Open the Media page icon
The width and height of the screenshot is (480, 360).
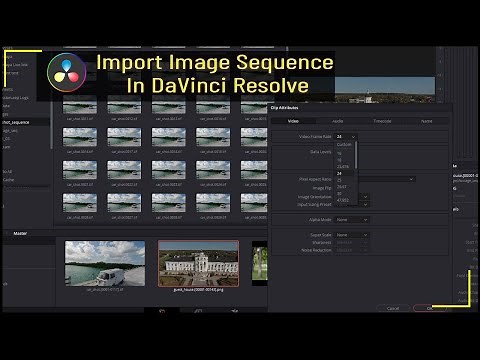tap(162, 311)
